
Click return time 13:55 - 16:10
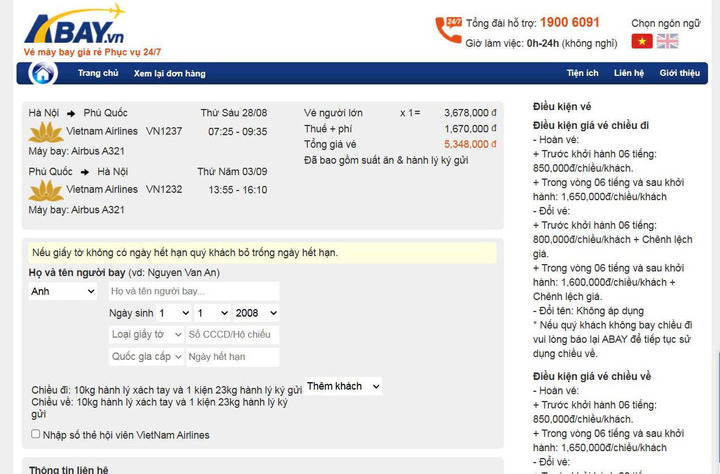click(x=238, y=190)
